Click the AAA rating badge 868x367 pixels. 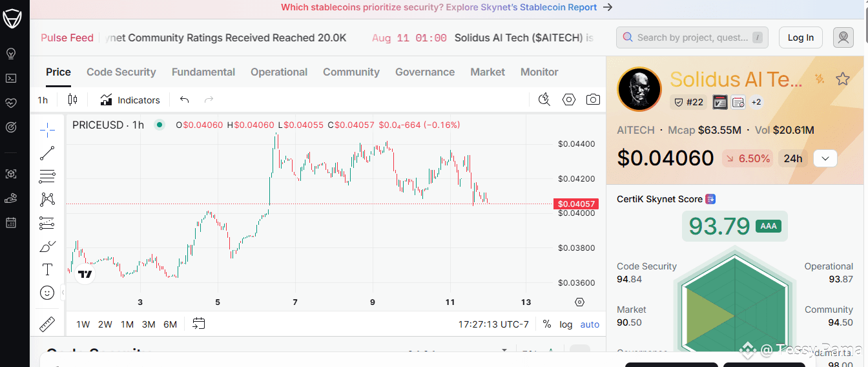769,226
